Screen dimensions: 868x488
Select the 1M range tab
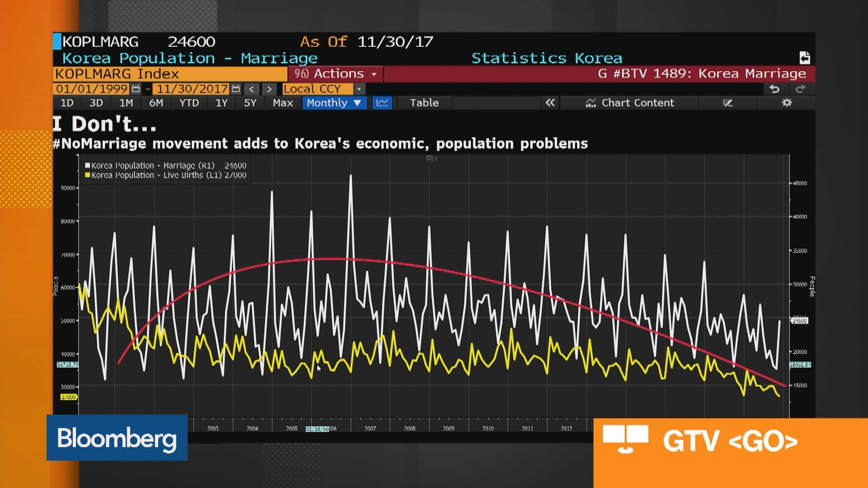click(x=126, y=103)
